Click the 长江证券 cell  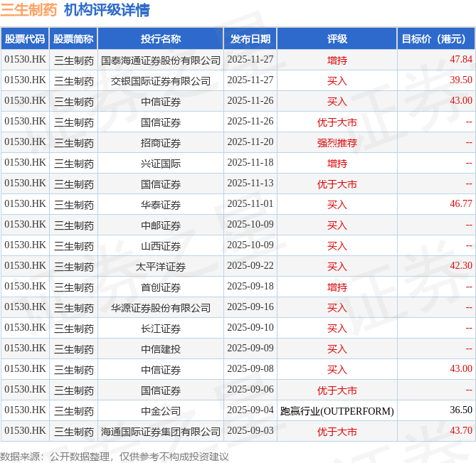coord(161,329)
